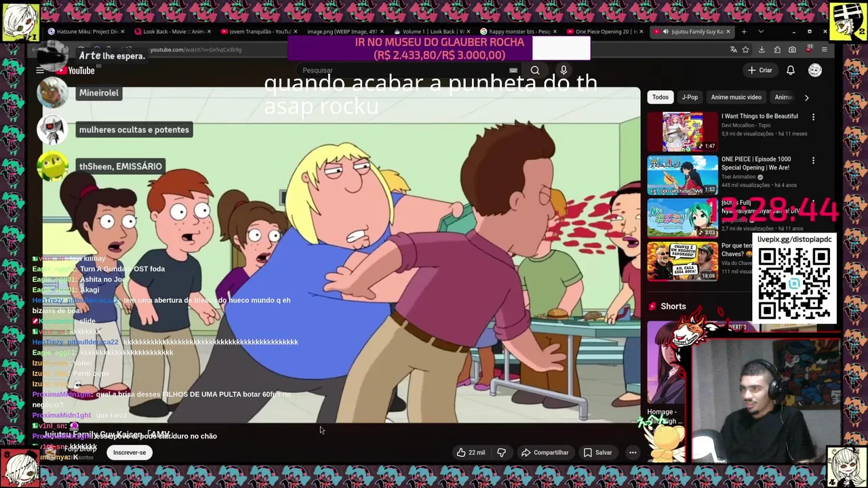868x488 pixels.
Task: Click the Criar create button
Action: pos(760,70)
